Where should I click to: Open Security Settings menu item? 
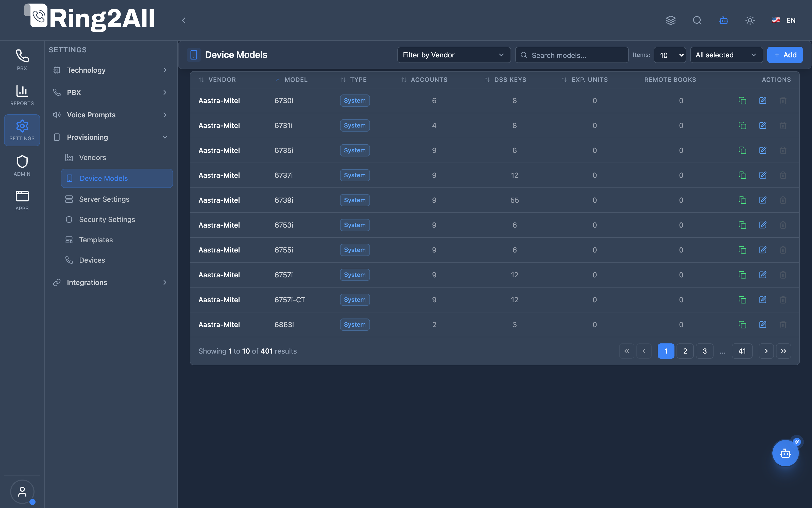tap(116, 219)
